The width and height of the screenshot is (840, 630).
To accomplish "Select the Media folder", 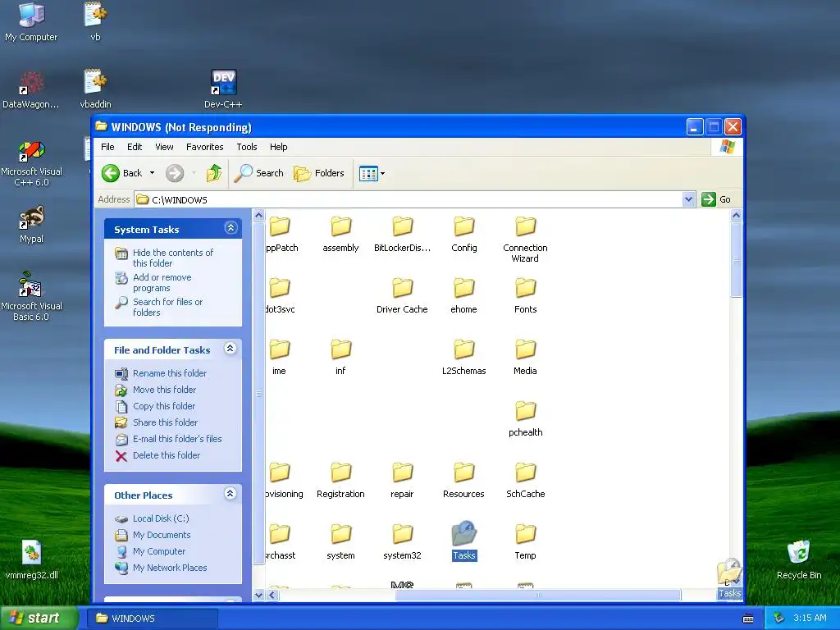I will [x=526, y=358].
